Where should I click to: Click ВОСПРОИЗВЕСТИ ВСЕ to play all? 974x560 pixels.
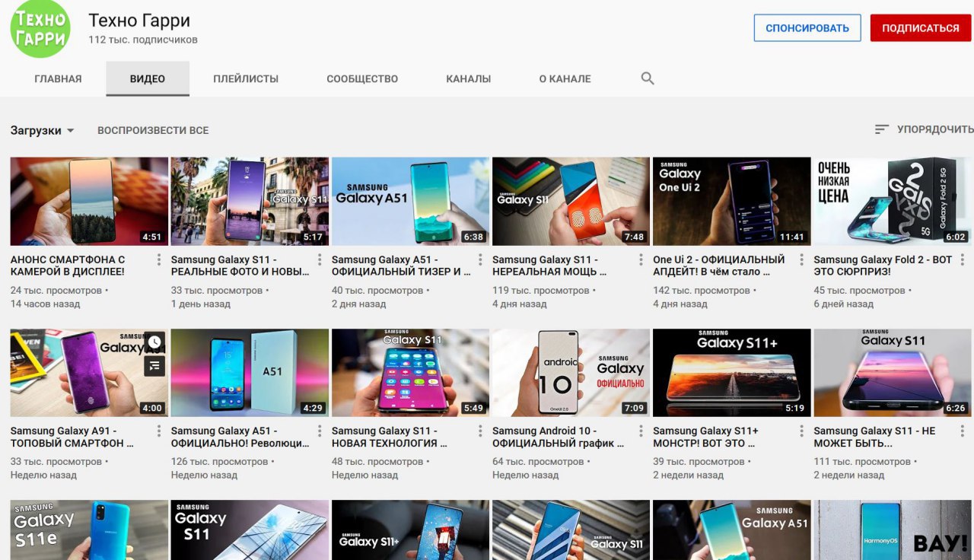[153, 130]
